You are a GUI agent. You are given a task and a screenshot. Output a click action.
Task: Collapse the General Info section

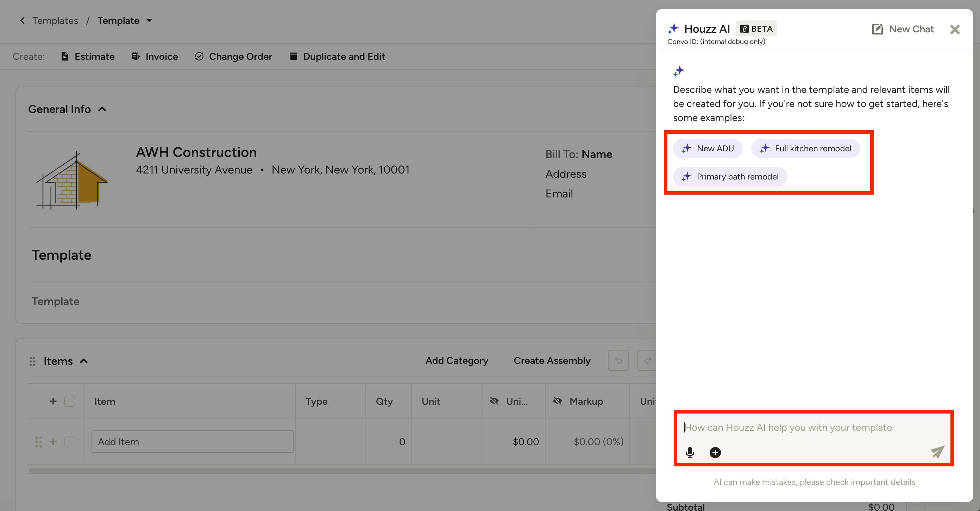(102, 109)
